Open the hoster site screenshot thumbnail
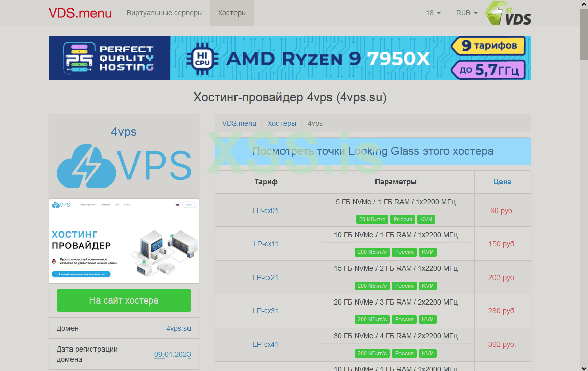Image resolution: width=588 pixels, height=371 pixels. click(124, 241)
